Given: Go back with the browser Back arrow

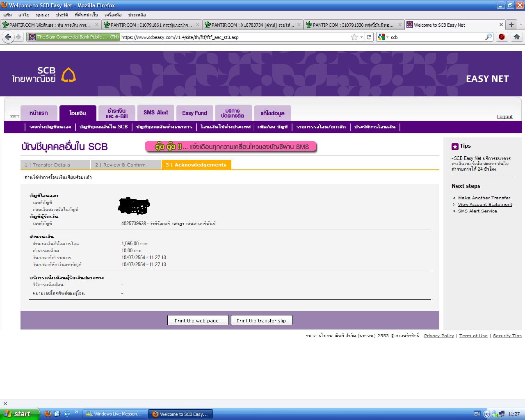Looking at the screenshot, I should pos(7,37).
